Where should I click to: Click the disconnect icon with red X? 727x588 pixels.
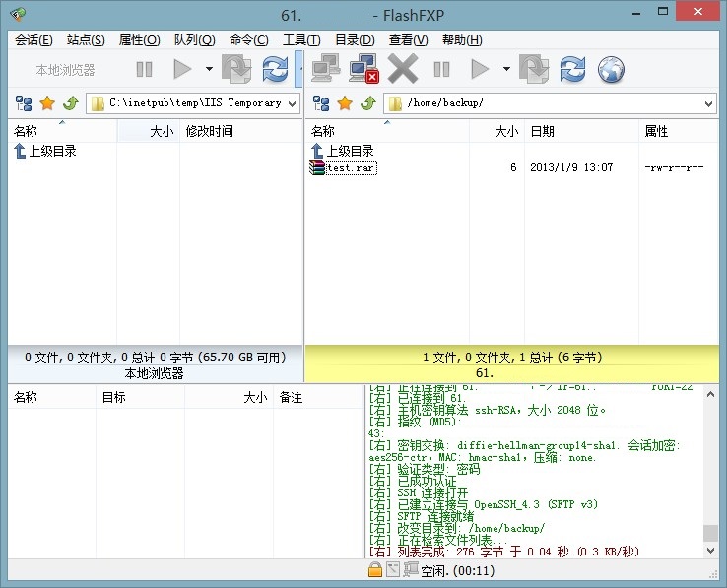click(x=364, y=69)
